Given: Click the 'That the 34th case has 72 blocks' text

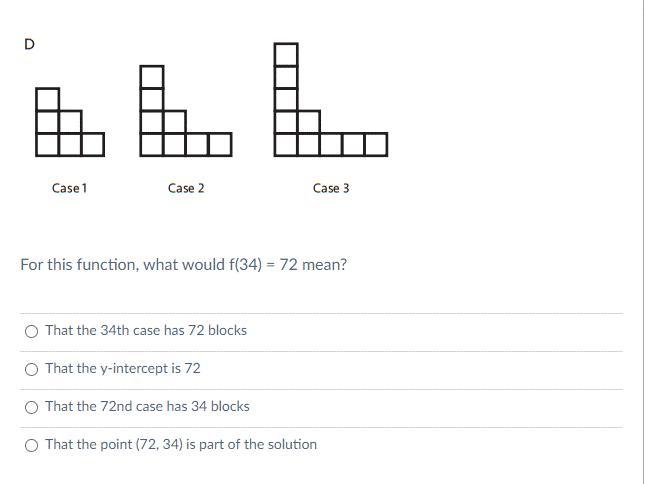Looking at the screenshot, I should [146, 330].
